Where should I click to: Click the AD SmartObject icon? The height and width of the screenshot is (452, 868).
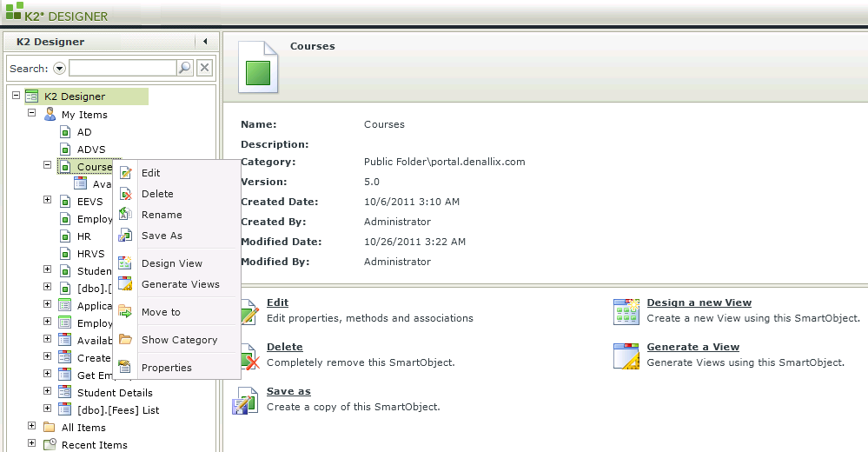tap(65, 132)
